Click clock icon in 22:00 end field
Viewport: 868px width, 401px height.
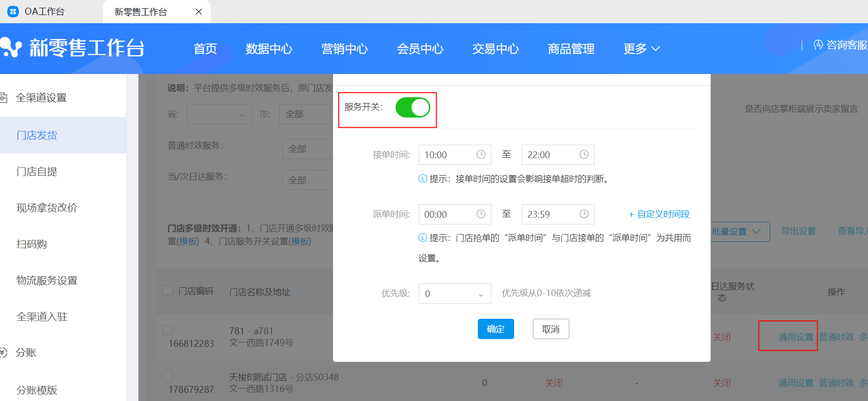[584, 154]
